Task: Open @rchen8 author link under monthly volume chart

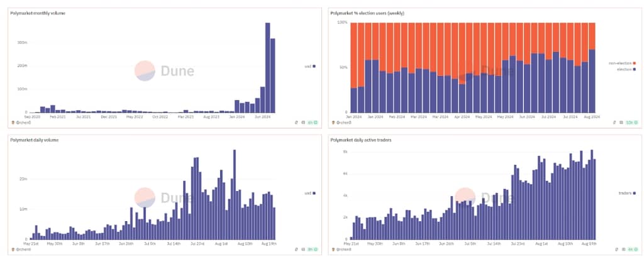Action: tap(19, 123)
